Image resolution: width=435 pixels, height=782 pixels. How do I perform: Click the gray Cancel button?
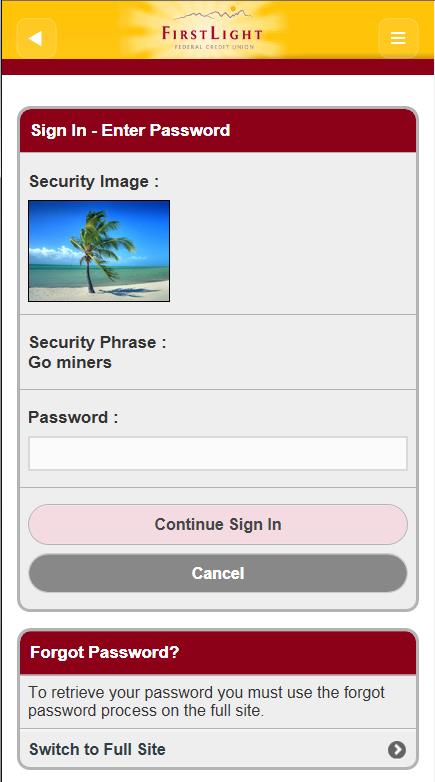click(218, 573)
